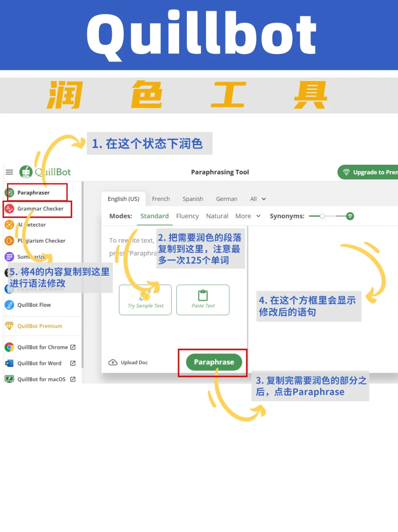Image resolution: width=398 pixels, height=532 pixels.
Task: Click the Paraphrasing Tool title
Action: [220, 172]
